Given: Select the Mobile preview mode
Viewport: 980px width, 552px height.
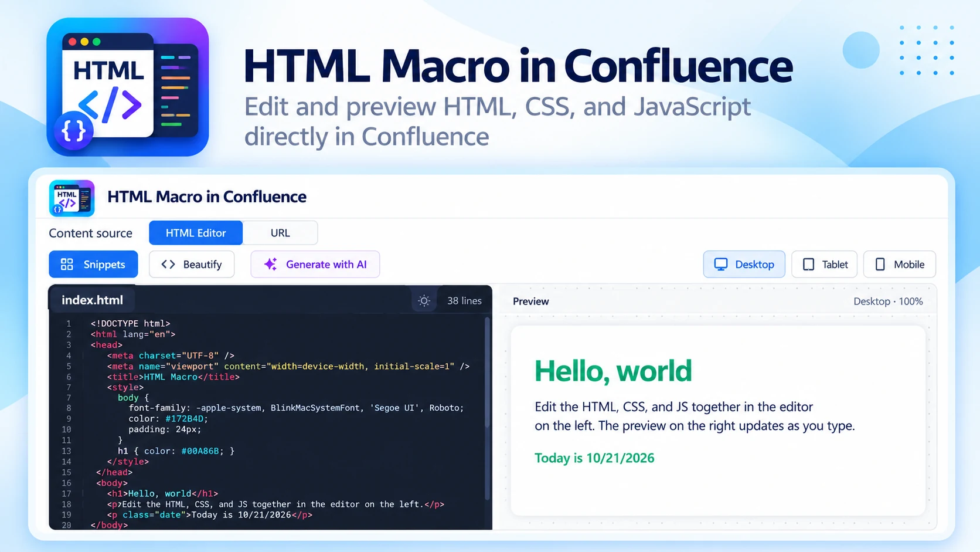Looking at the screenshot, I should pyautogui.click(x=900, y=265).
